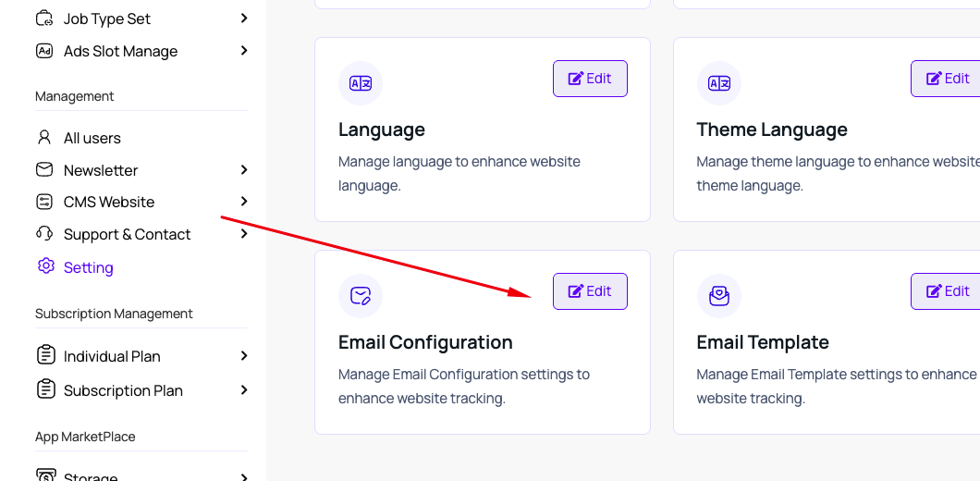This screenshot has width=980, height=481.
Task: Click the Management section heading
Action: (x=74, y=96)
